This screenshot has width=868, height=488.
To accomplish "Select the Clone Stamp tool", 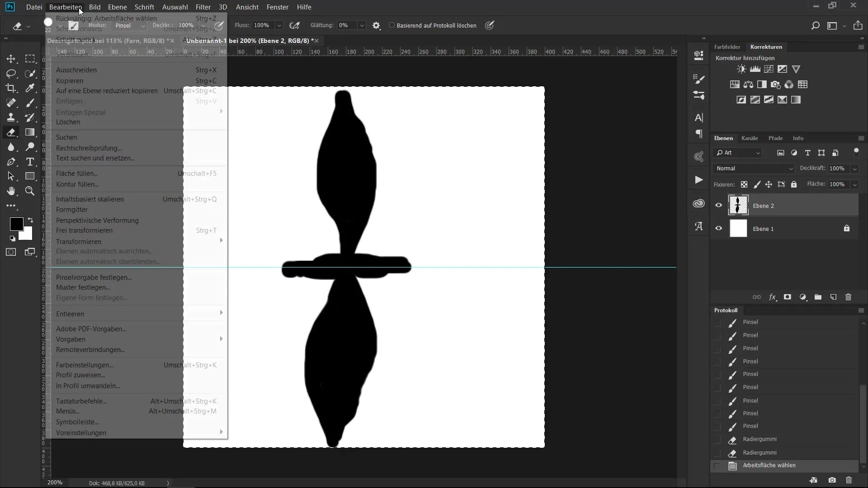I will point(11,117).
